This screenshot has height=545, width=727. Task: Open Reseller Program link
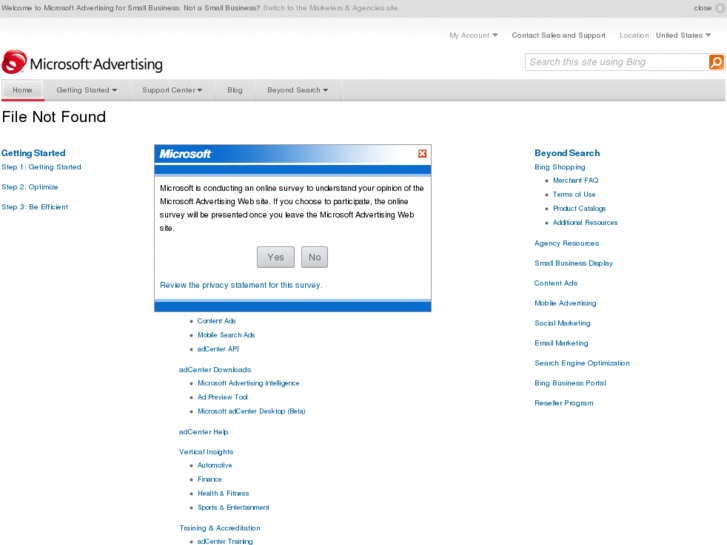[564, 403]
